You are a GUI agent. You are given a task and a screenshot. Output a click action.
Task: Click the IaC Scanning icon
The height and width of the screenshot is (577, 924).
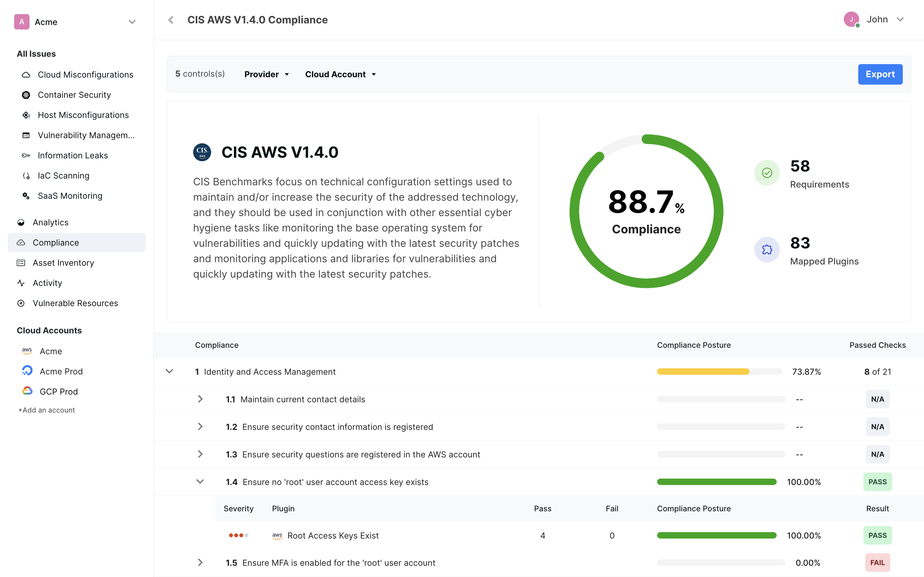point(25,175)
